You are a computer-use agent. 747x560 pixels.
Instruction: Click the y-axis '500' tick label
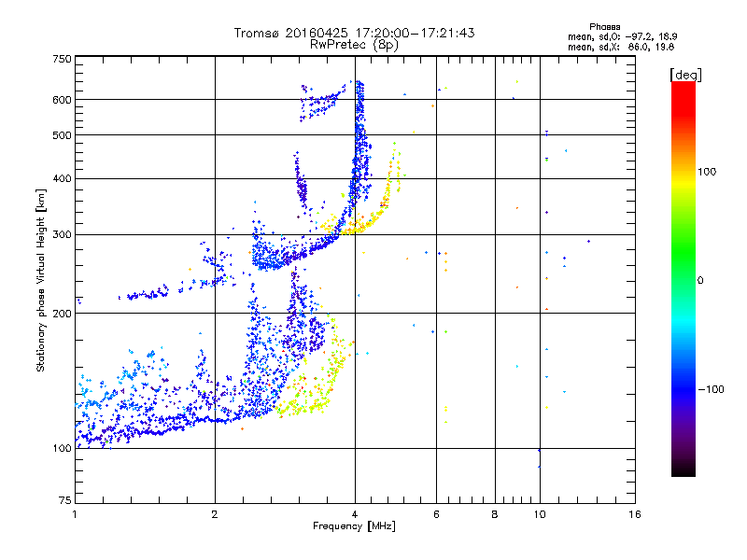62,135
